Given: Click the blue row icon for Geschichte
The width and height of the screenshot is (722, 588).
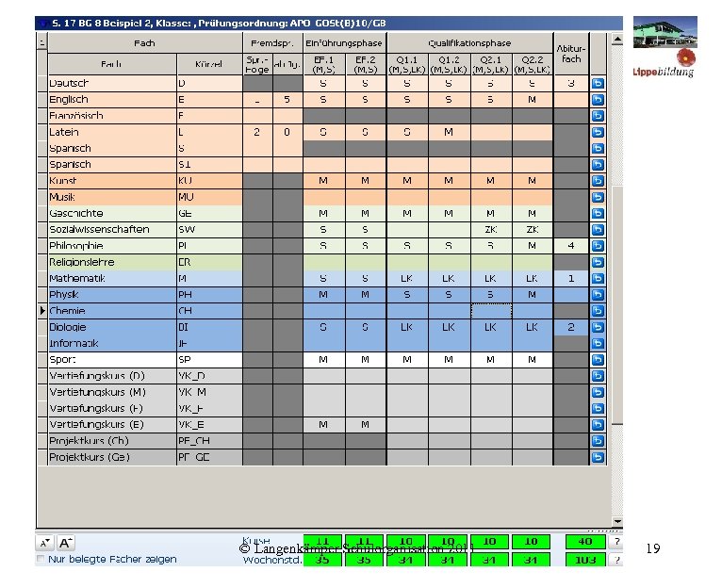Looking at the screenshot, I should tap(598, 213).
